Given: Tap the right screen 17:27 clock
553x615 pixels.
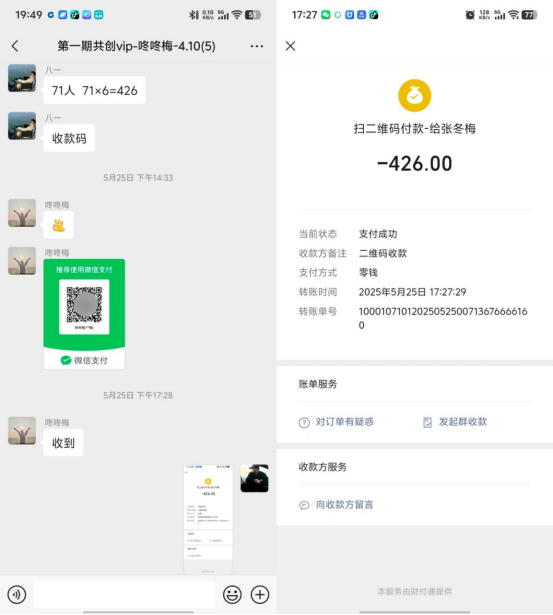Looking at the screenshot, I should pos(304,15).
